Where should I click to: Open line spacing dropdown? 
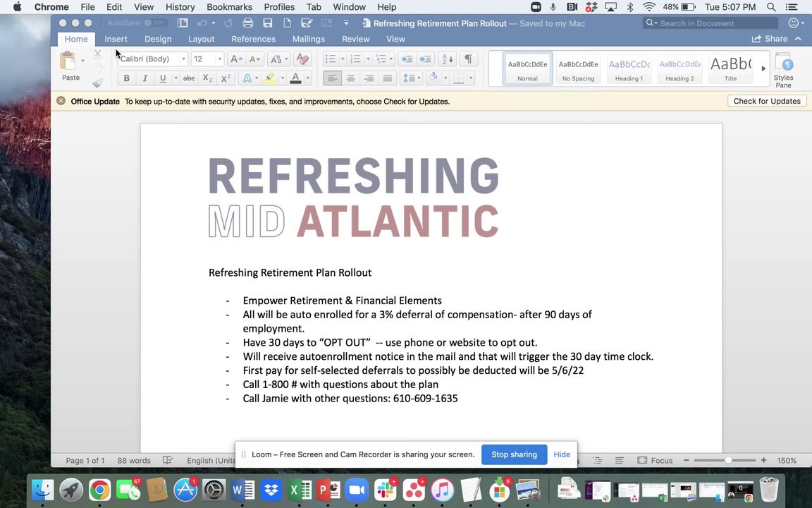412,78
